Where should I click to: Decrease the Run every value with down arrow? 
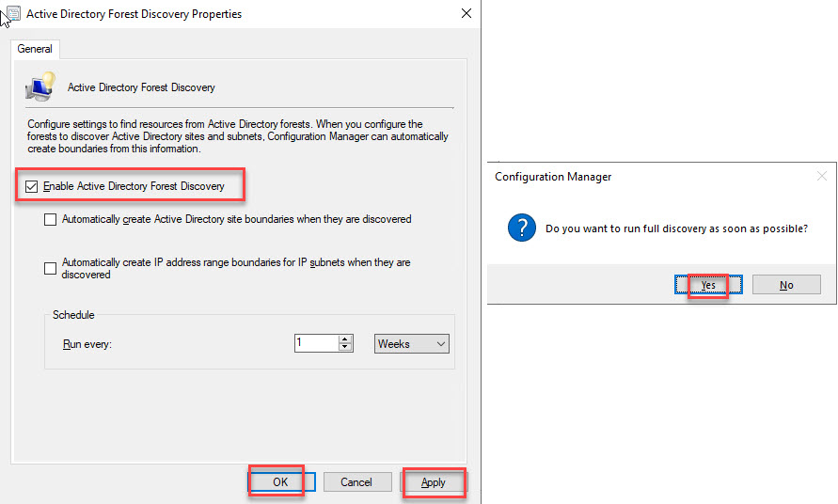tap(345, 348)
